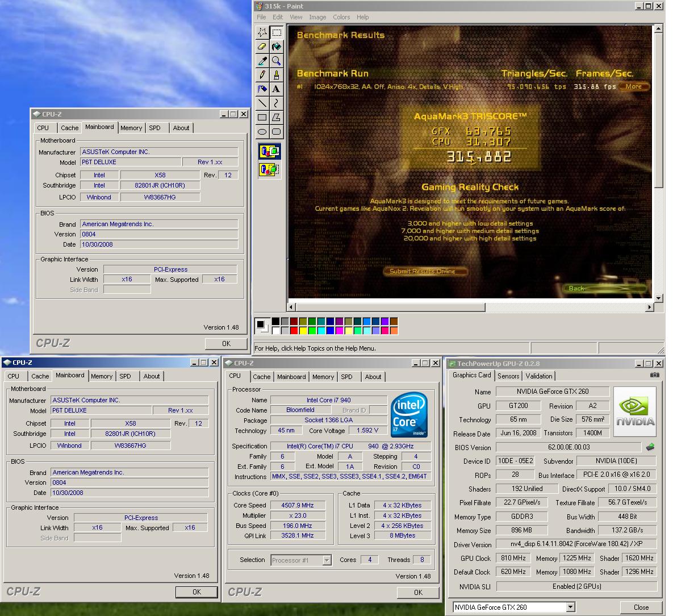Switch to Validation tab in GPU-Z

(x=539, y=376)
